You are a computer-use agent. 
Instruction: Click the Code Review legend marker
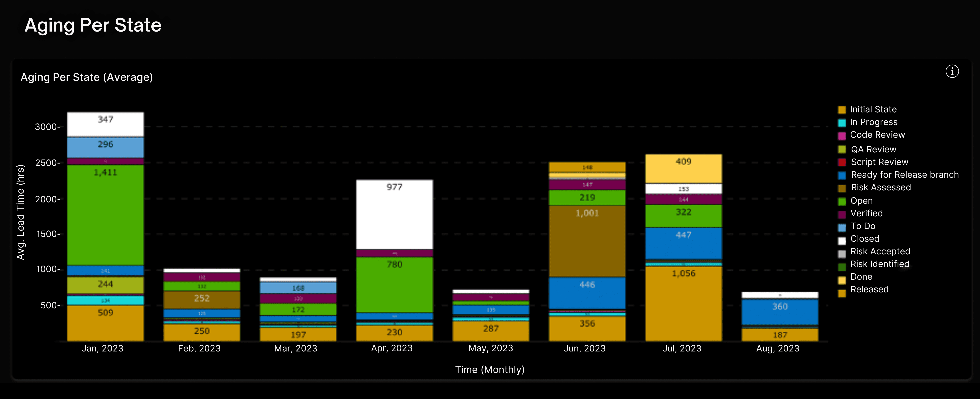842,135
